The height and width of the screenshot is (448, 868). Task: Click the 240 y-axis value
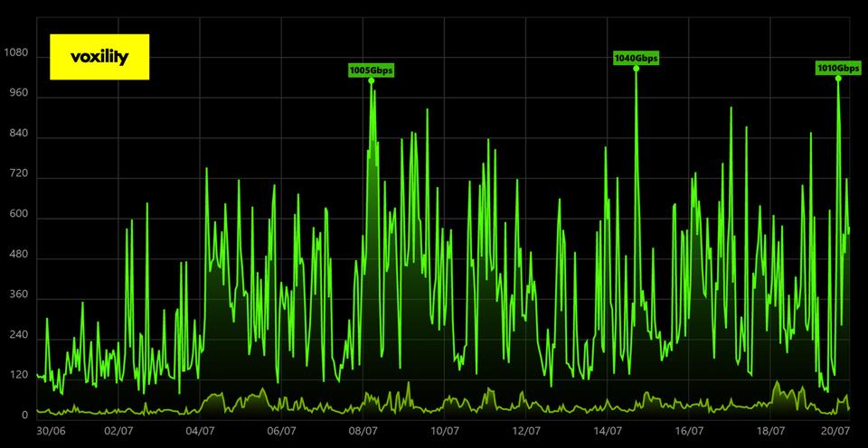(19, 334)
